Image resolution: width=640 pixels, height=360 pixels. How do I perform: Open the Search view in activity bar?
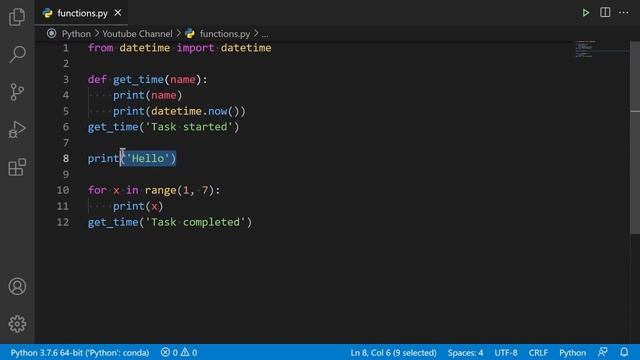click(x=17, y=54)
